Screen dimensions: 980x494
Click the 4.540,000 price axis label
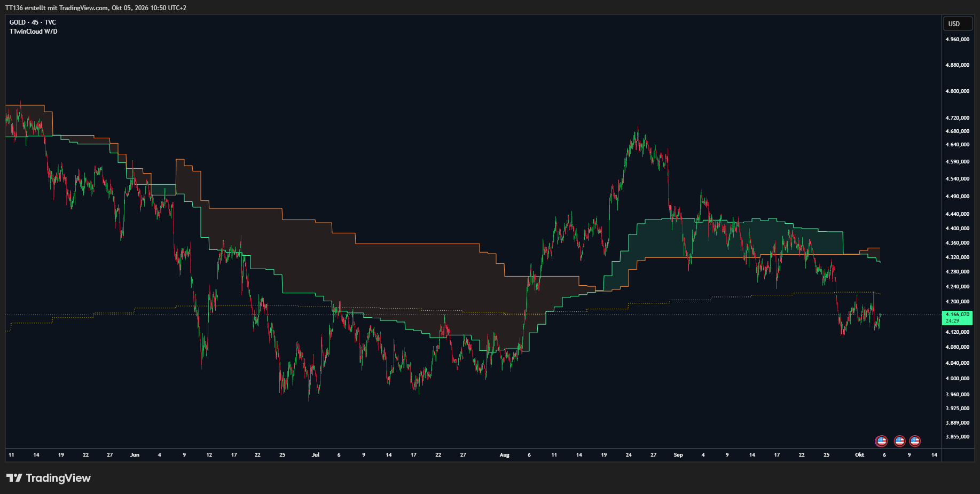tap(958, 179)
